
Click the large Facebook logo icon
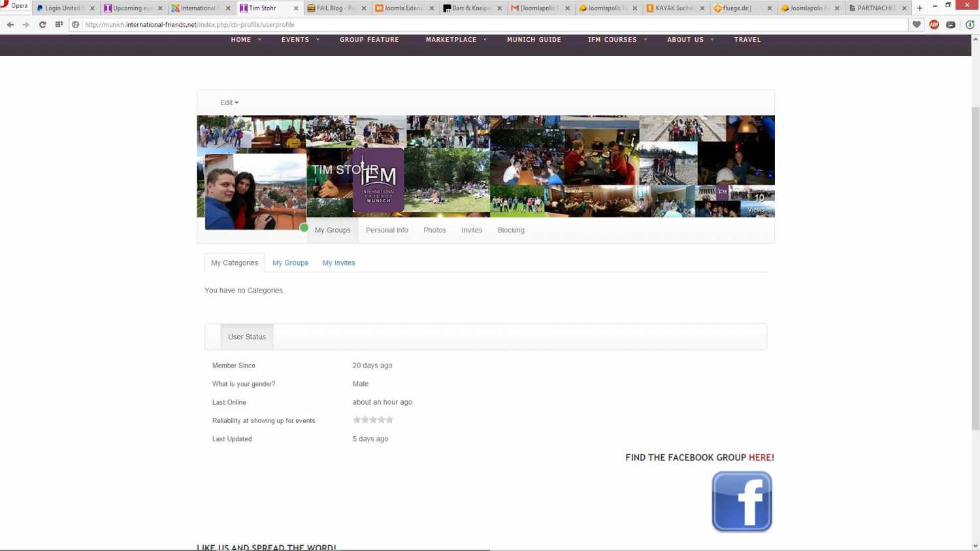(x=742, y=501)
